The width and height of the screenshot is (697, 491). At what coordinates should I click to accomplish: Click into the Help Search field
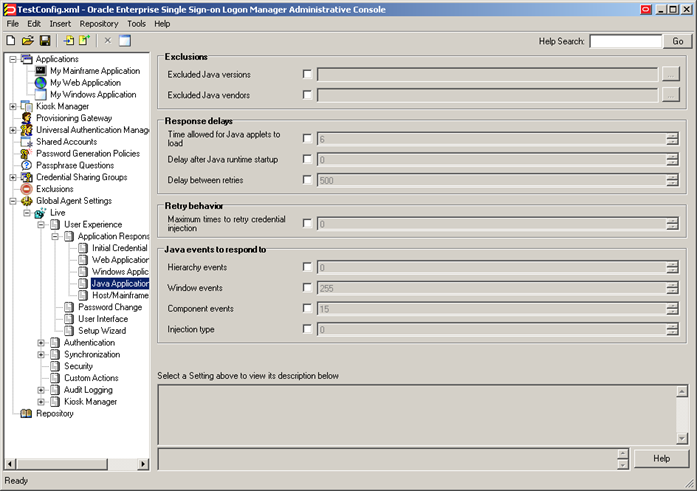(626, 41)
